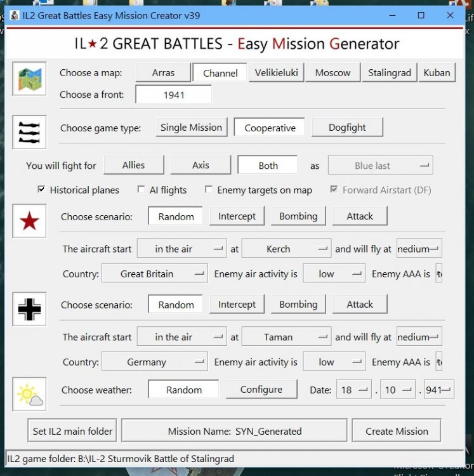Open Axis flight altitude medium dropdown
The height and width of the screenshot is (476, 474).
(419, 336)
